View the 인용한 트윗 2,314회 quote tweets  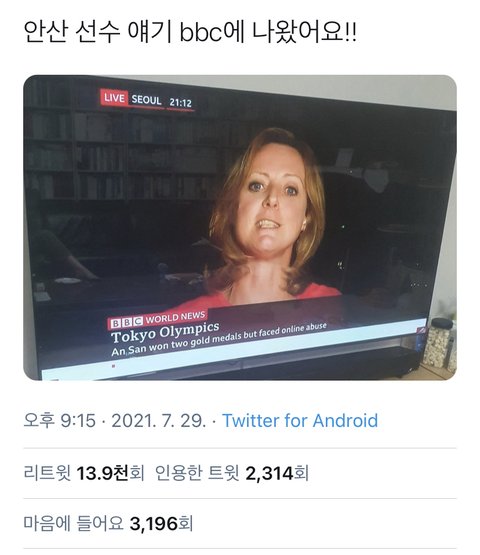[232, 473]
